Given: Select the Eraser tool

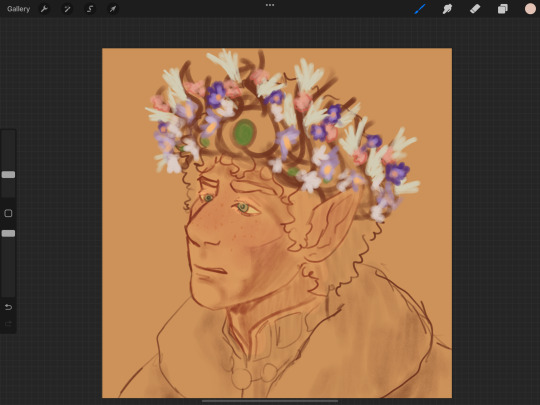Looking at the screenshot, I should (475, 9).
